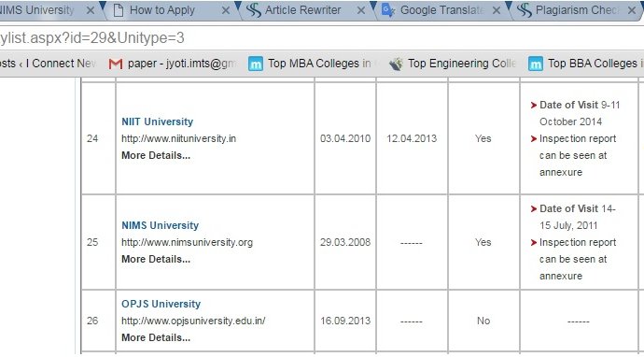Screen dimensions: 644x357
Task: Click the Yes cell in NIIT University row
Action: [x=483, y=138]
